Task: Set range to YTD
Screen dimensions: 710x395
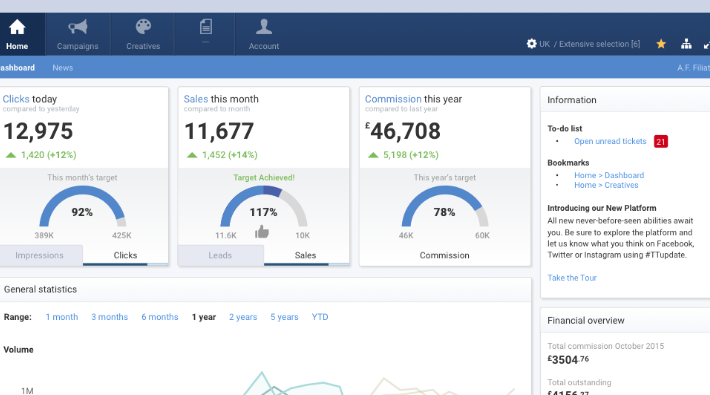Action: (320, 317)
